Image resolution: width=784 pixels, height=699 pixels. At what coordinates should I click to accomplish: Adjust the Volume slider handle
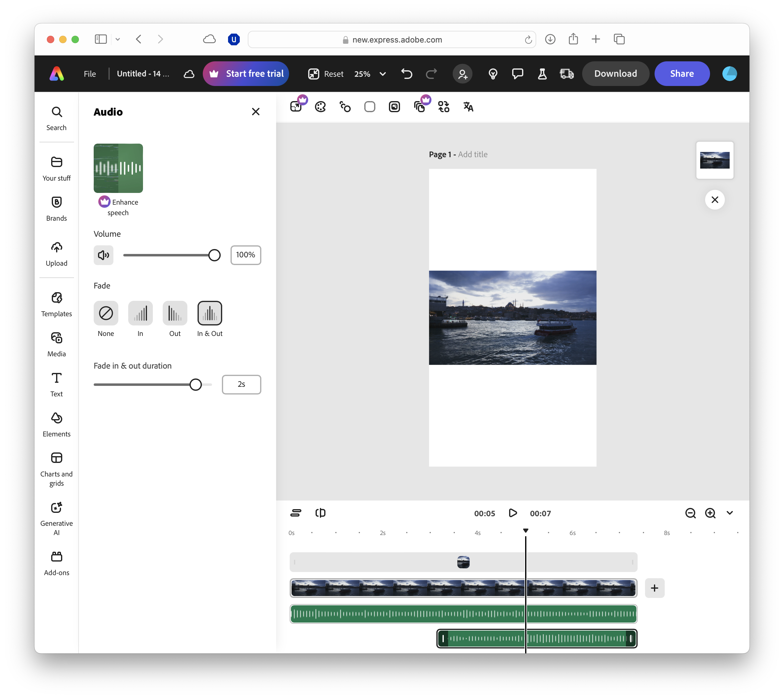(x=214, y=255)
